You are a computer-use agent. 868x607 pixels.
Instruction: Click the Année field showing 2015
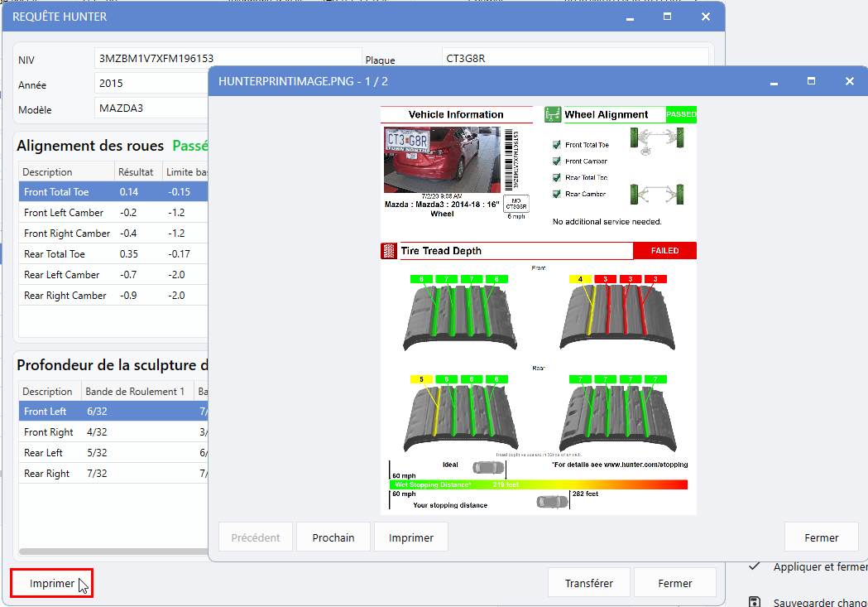[151, 84]
